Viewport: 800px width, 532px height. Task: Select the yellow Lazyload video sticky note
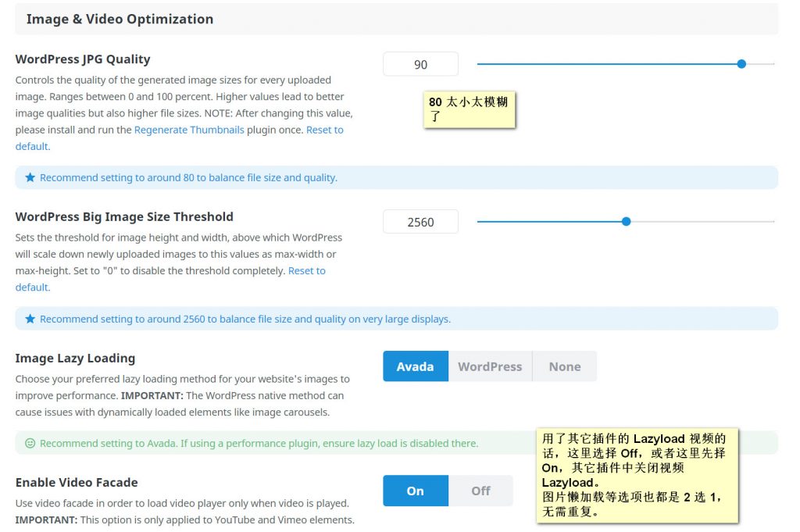[637, 475]
